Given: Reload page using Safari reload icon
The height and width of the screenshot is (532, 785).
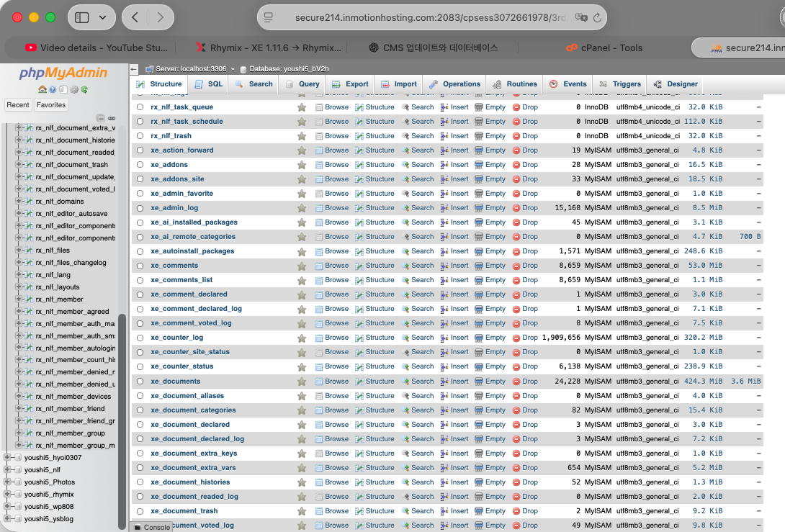Looking at the screenshot, I should coord(597,17).
